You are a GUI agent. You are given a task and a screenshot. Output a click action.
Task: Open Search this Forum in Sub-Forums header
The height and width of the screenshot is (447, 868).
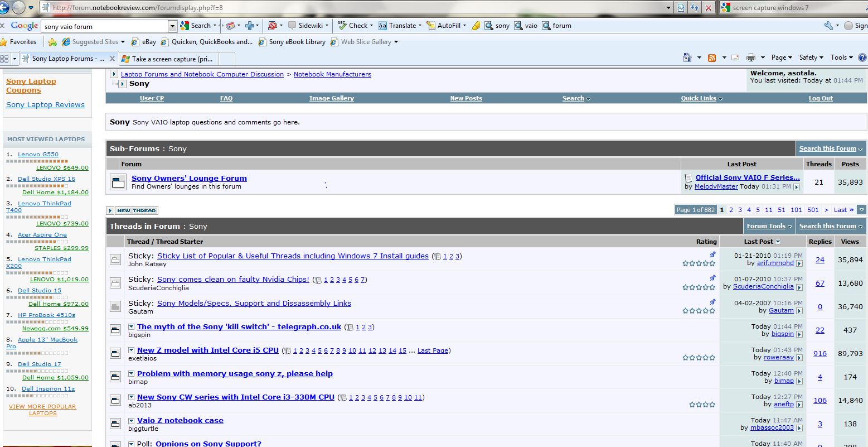[x=831, y=148]
